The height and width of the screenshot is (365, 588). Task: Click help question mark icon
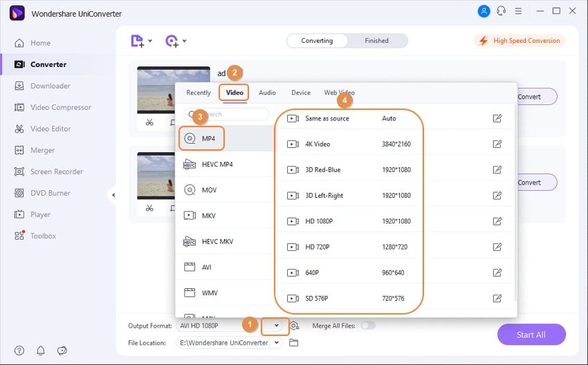[19, 350]
